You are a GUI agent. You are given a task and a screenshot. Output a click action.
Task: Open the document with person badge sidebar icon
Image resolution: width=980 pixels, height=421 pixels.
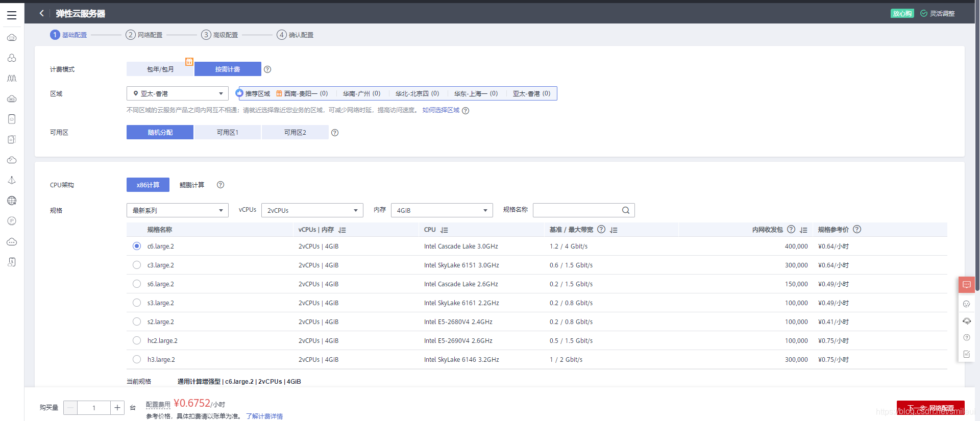pos(12,262)
